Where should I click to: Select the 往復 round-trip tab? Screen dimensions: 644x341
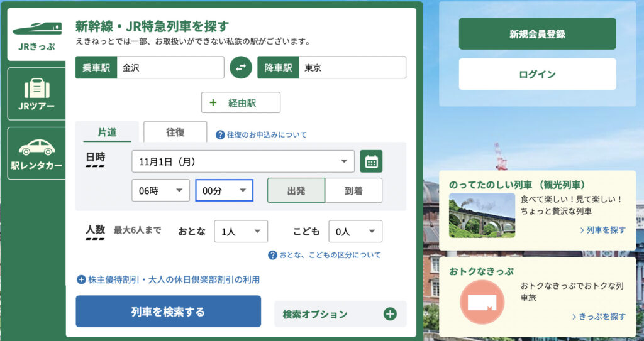click(x=175, y=132)
